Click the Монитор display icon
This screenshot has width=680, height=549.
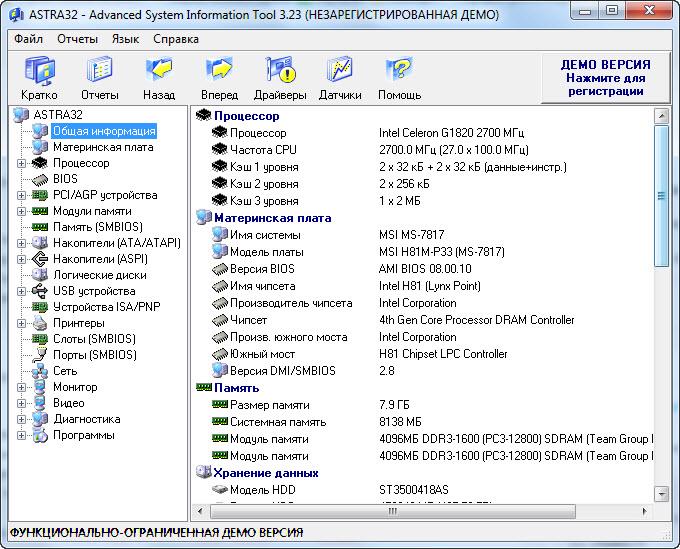[39, 387]
